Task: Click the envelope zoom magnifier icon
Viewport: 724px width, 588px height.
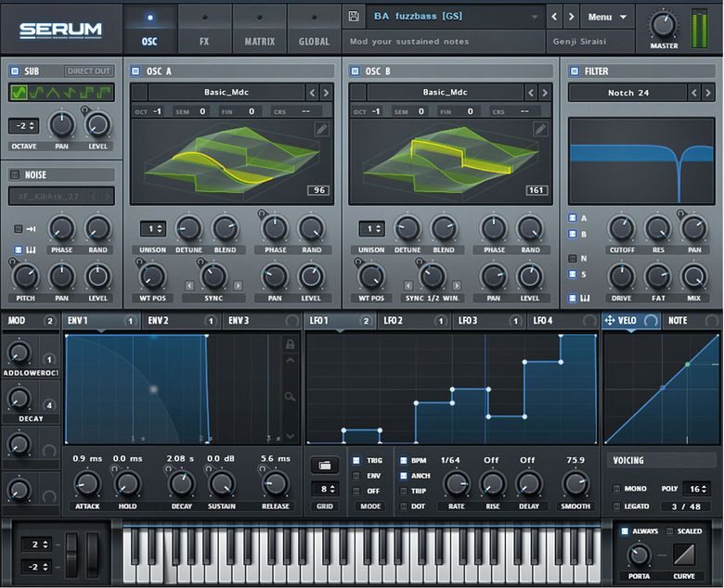Action: click(290, 396)
